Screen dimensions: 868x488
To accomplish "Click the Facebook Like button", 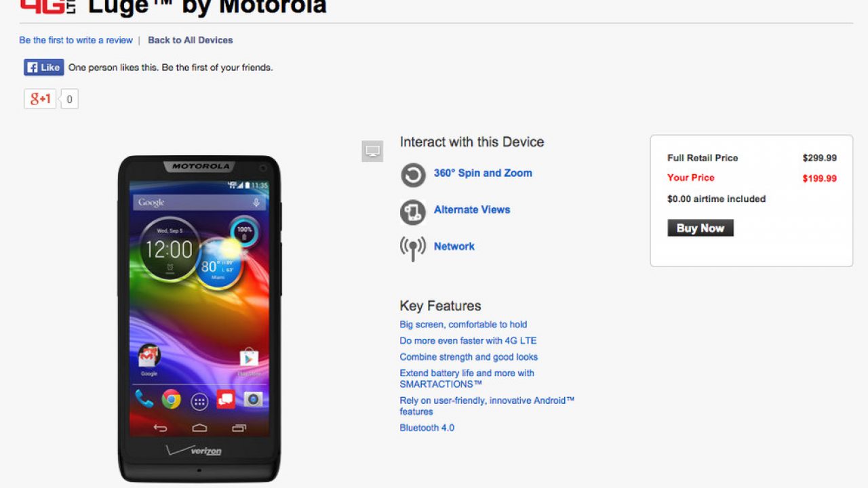I will tap(44, 67).
